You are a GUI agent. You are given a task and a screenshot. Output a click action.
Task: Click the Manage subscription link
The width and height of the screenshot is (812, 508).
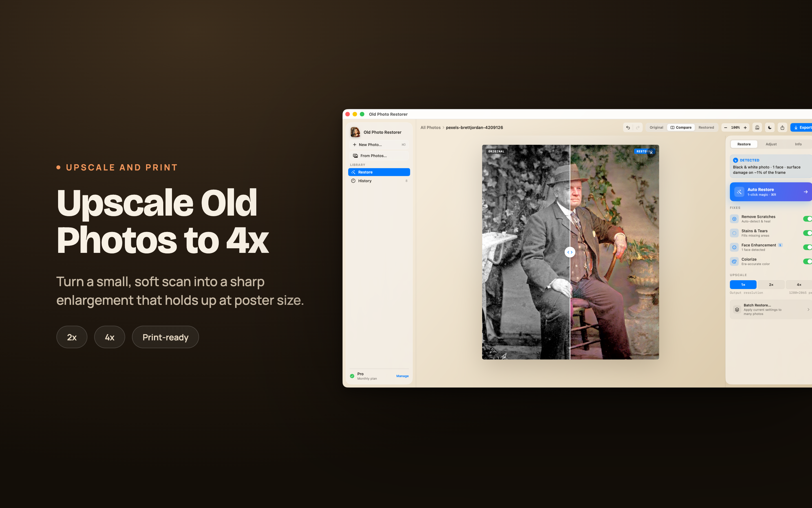click(402, 376)
